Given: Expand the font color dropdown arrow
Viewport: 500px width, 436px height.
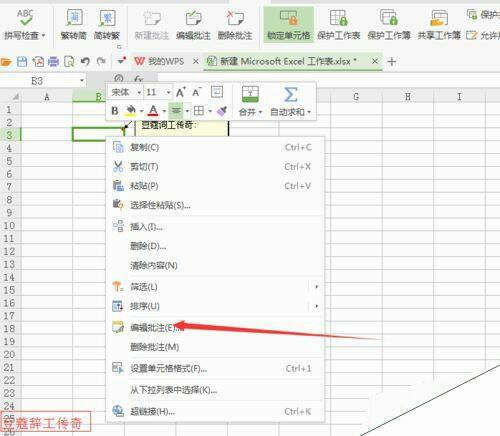Looking at the screenshot, I should (164, 111).
